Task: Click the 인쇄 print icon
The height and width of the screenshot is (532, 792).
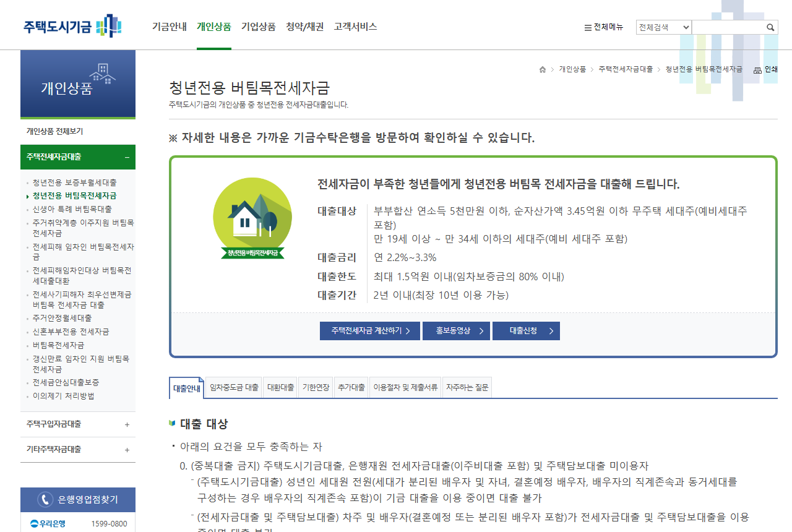Action: click(765, 69)
